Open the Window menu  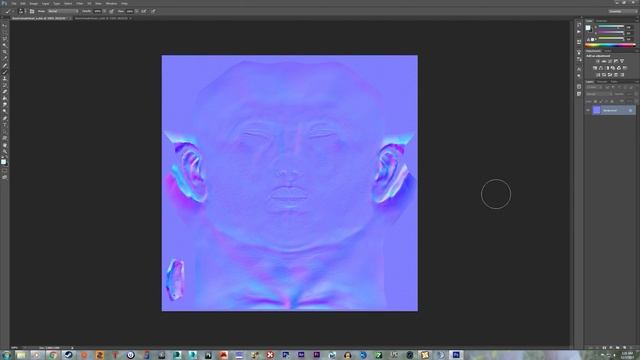[x=111, y=3]
